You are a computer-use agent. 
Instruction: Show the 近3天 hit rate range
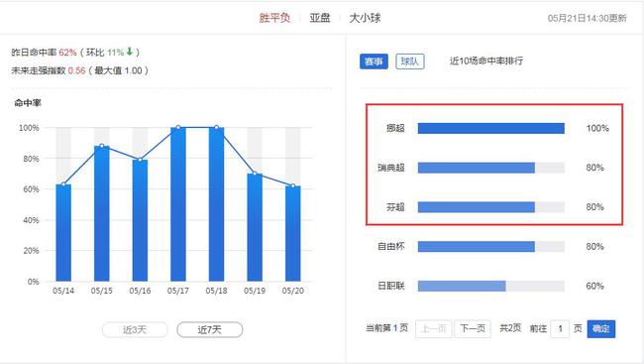tap(135, 330)
